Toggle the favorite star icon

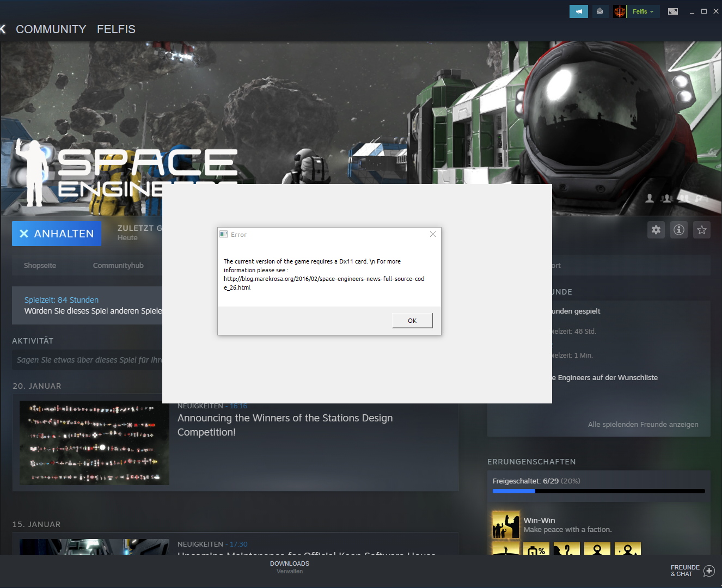click(x=702, y=230)
